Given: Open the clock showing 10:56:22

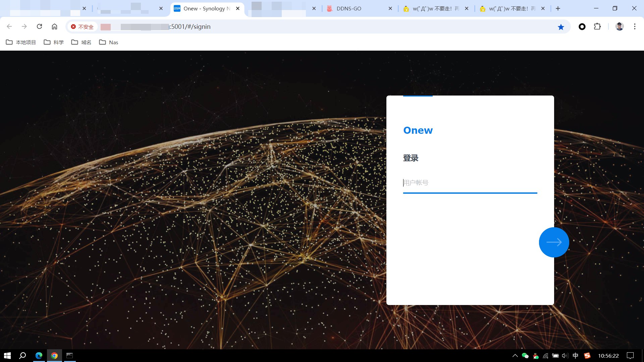Looking at the screenshot, I should 608,356.
